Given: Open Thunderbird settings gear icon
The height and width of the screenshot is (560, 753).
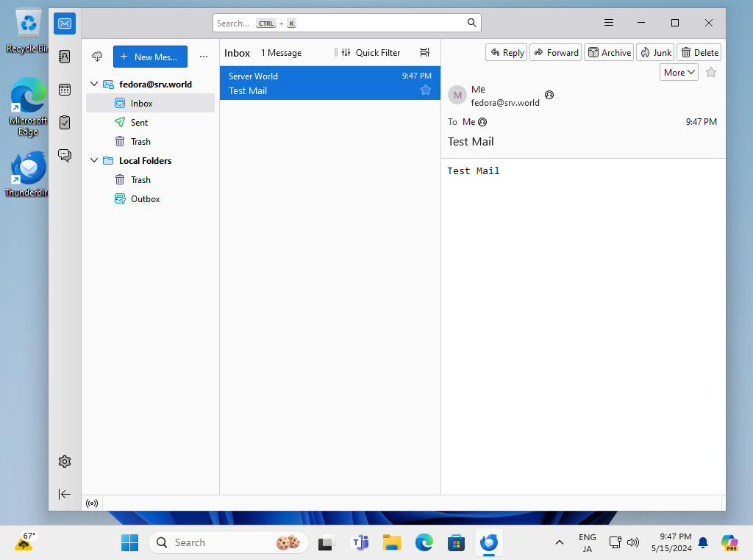Looking at the screenshot, I should pyautogui.click(x=65, y=462).
